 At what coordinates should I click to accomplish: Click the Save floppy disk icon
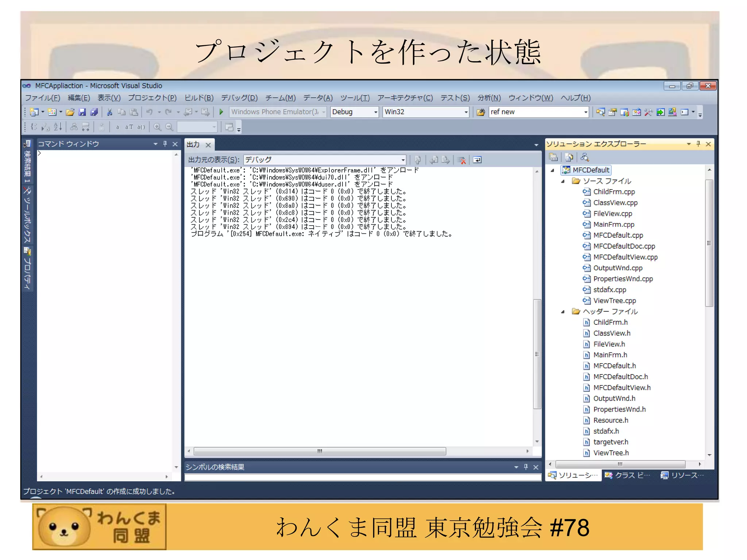coord(82,112)
